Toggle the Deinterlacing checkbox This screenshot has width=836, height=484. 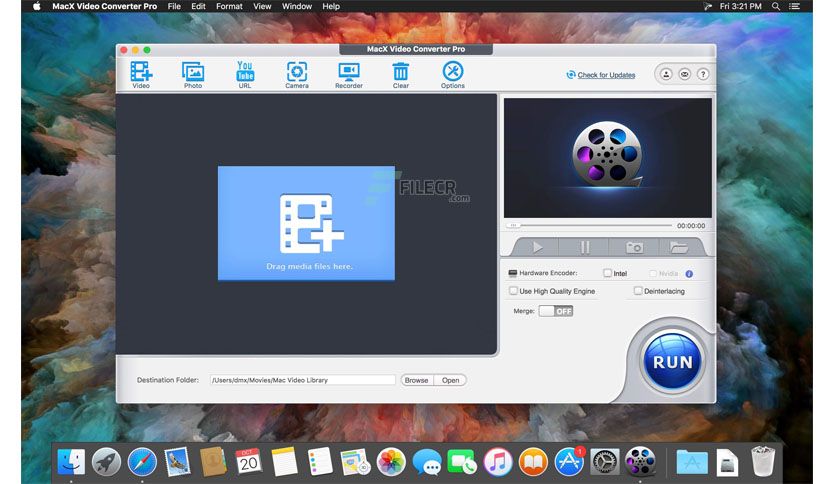638,291
